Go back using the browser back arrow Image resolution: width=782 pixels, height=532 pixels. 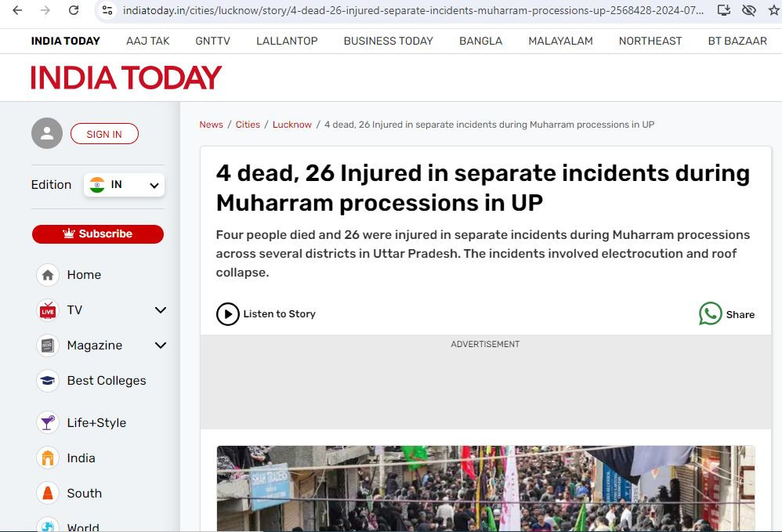point(17,10)
